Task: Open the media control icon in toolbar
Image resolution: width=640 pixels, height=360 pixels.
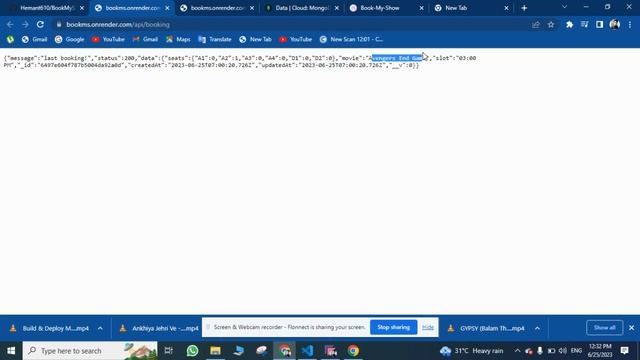Action: [x=584, y=24]
